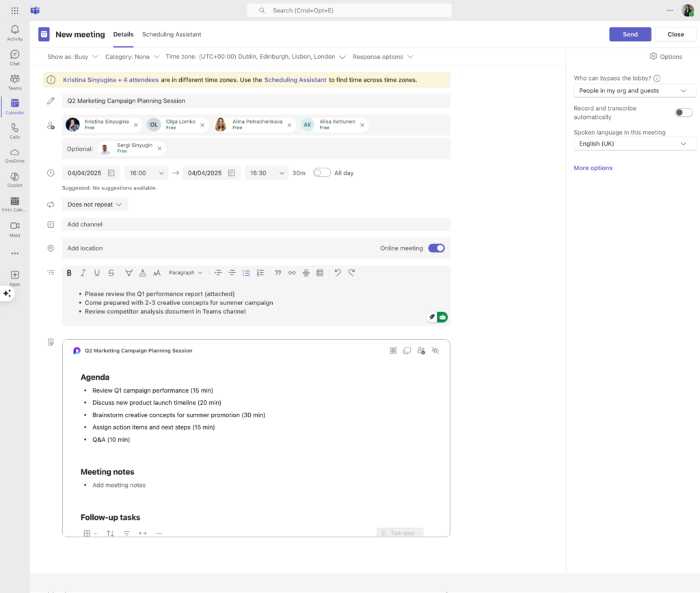Enable Record and transcribe automatically
This screenshot has height=593, width=700.
click(684, 113)
